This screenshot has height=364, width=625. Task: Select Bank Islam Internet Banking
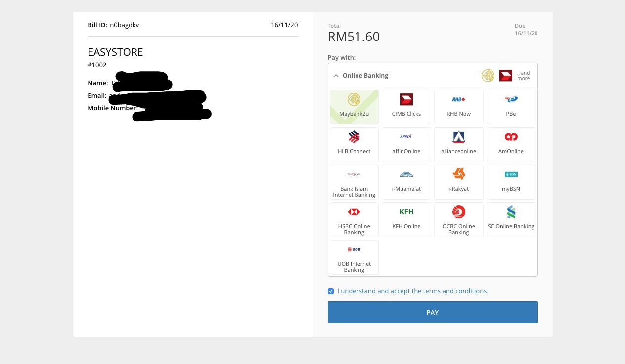click(x=354, y=182)
